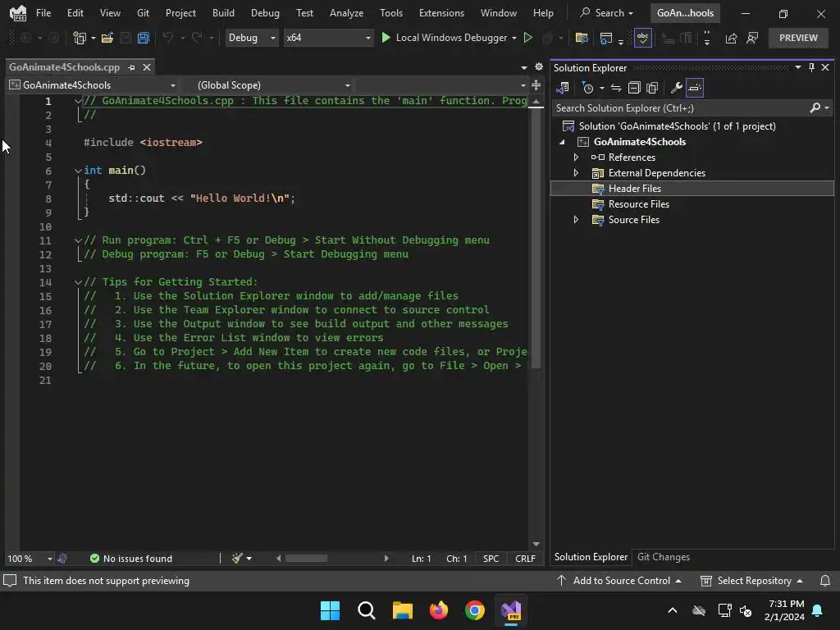Click the split editor window icon
The width and height of the screenshot is (840, 630).
click(536, 85)
